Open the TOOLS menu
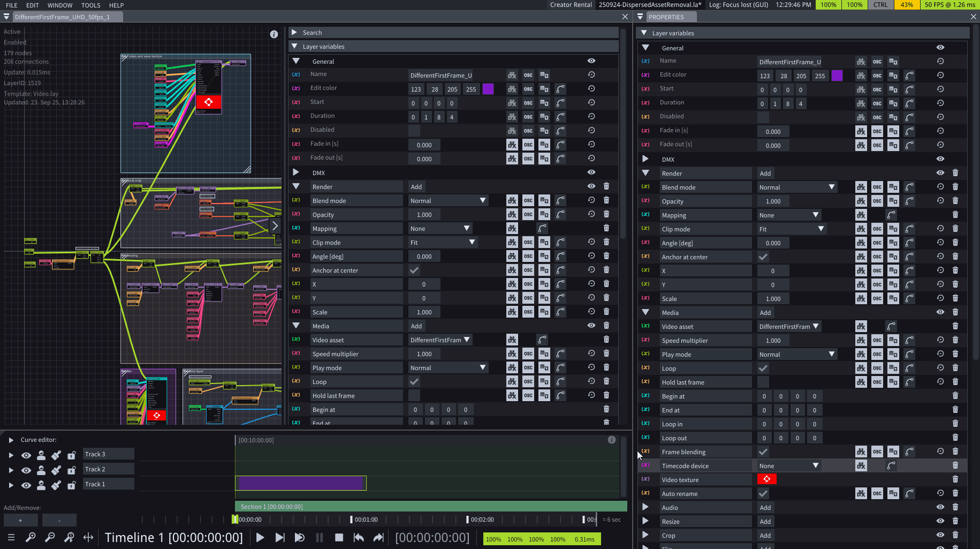The height and width of the screenshot is (549, 980). [90, 5]
